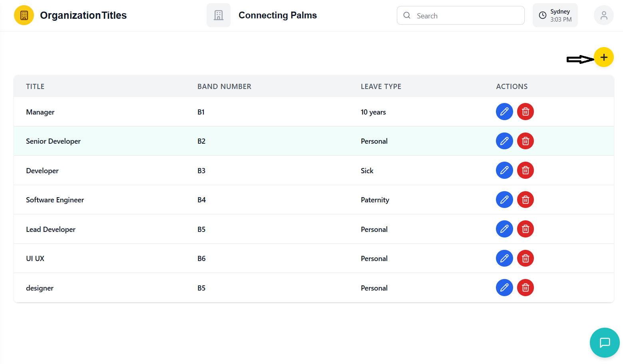The width and height of the screenshot is (623, 364).
Task: Delete the Developer title entry
Action: click(x=525, y=170)
